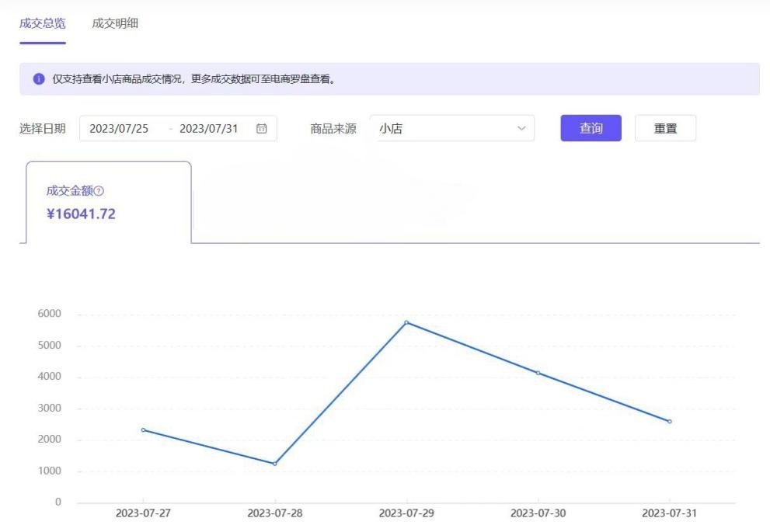Click the ¥16041.72 amount value
The height and width of the screenshot is (532, 770).
pyautogui.click(x=81, y=214)
